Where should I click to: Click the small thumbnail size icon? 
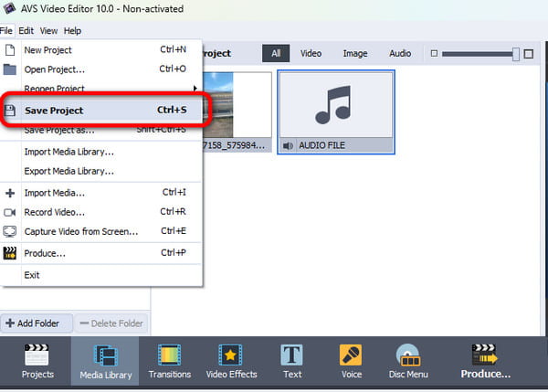(x=434, y=54)
